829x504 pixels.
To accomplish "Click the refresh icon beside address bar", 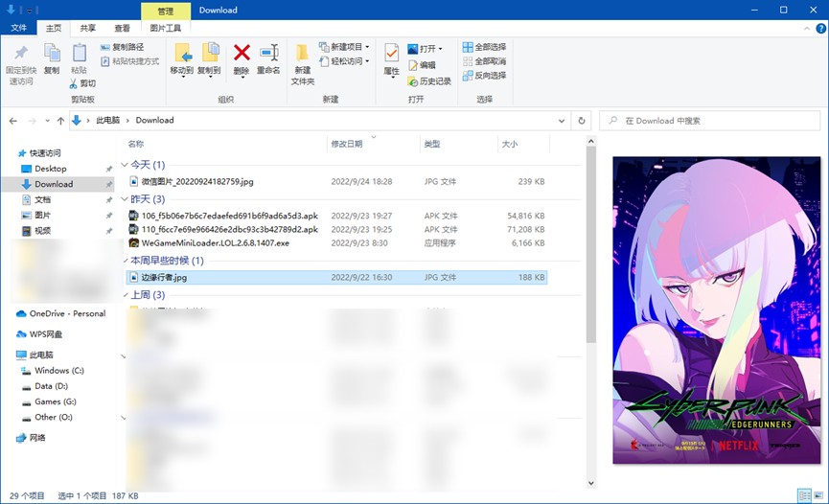I will click(x=581, y=121).
